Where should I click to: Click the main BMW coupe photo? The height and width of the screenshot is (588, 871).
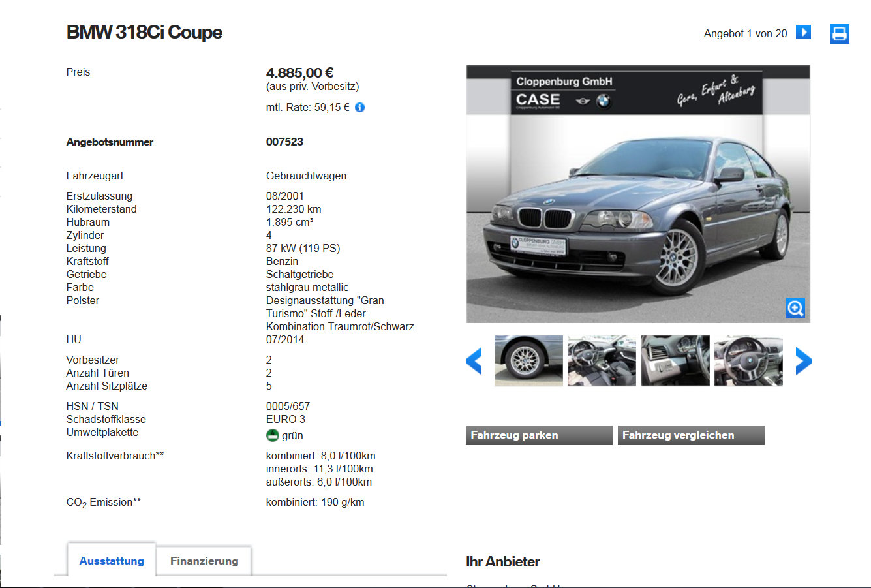(638, 194)
